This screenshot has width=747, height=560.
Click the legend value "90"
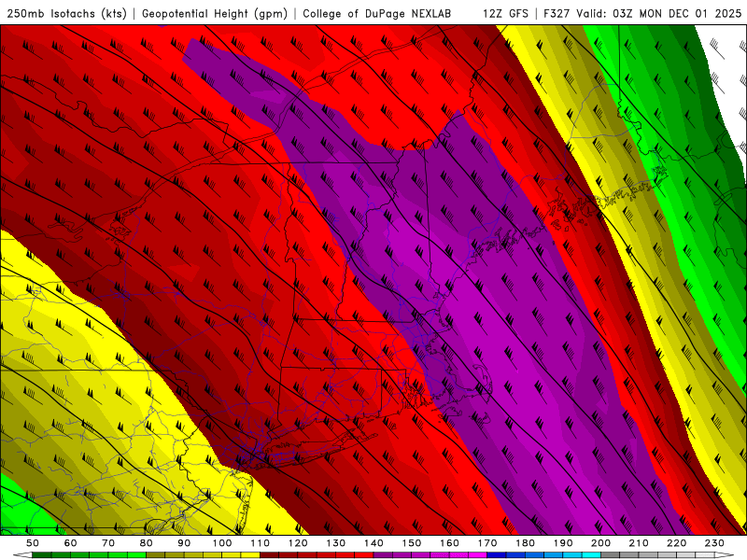[184, 543]
